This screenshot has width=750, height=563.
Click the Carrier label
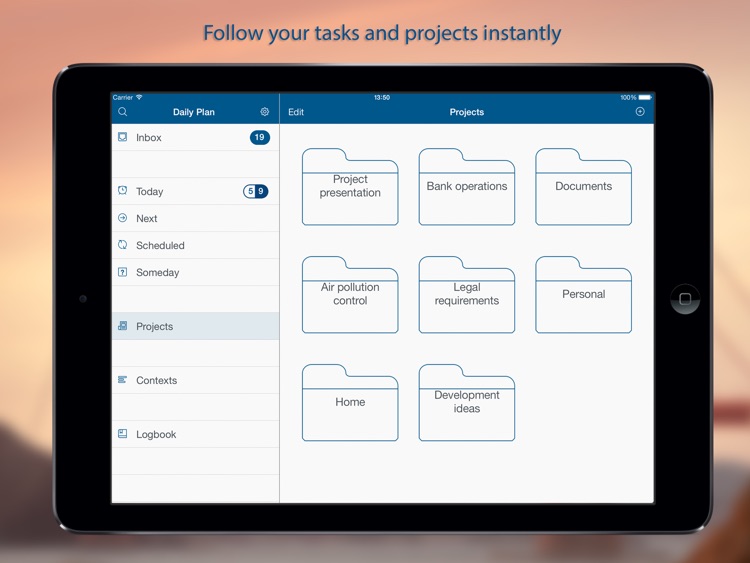point(123,97)
